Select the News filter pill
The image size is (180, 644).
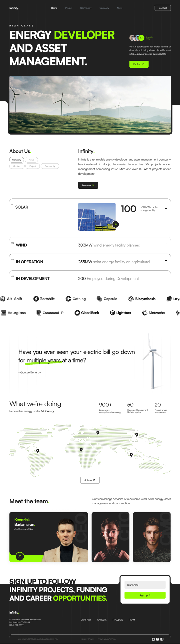tap(31, 160)
